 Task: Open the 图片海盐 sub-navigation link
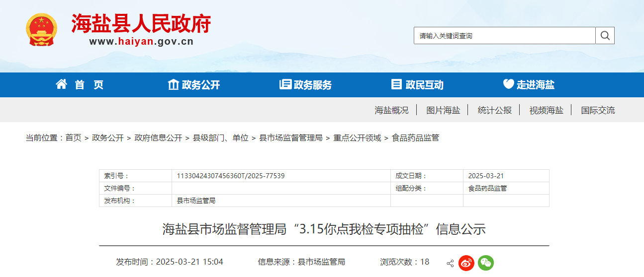[x=443, y=110]
